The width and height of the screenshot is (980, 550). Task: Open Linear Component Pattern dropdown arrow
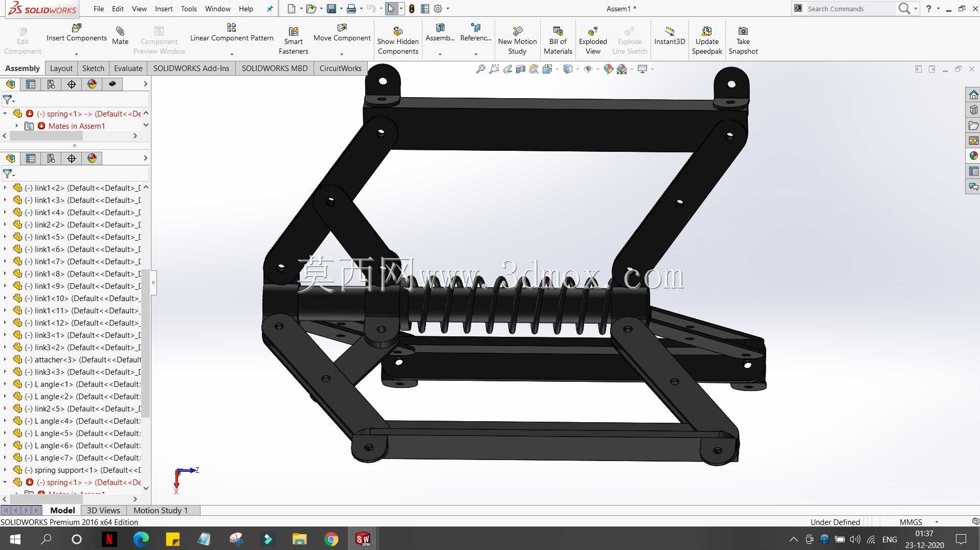click(232, 54)
